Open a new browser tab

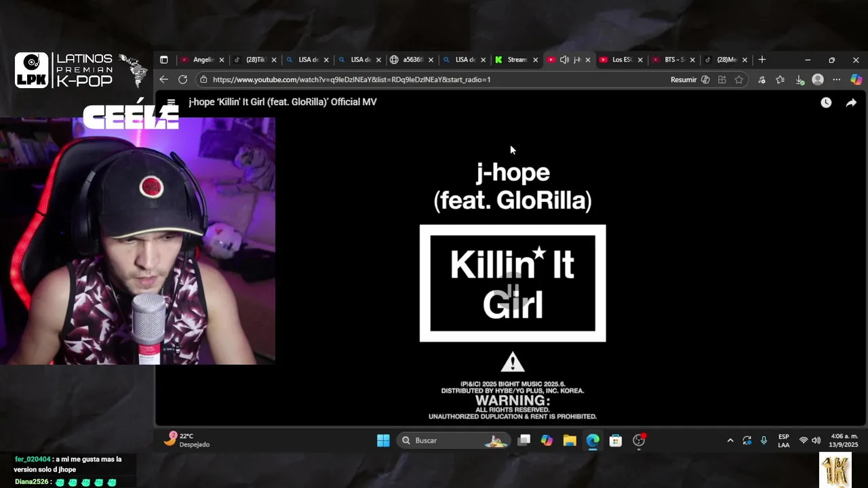(762, 60)
